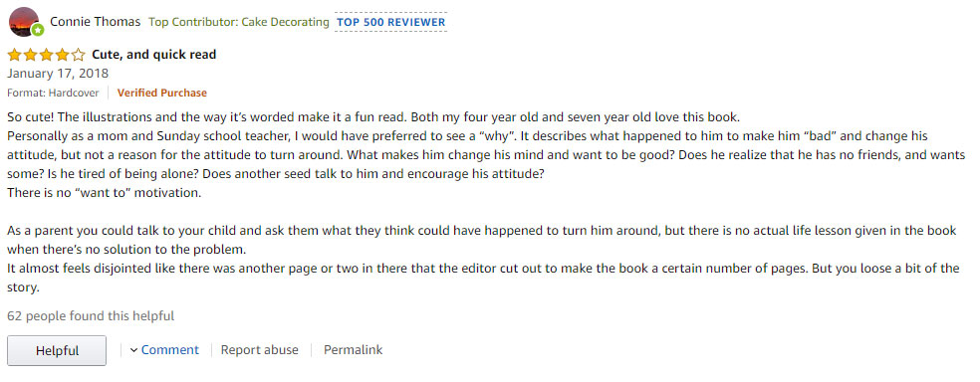
Task: Open the Comment link
Action: [170, 350]
